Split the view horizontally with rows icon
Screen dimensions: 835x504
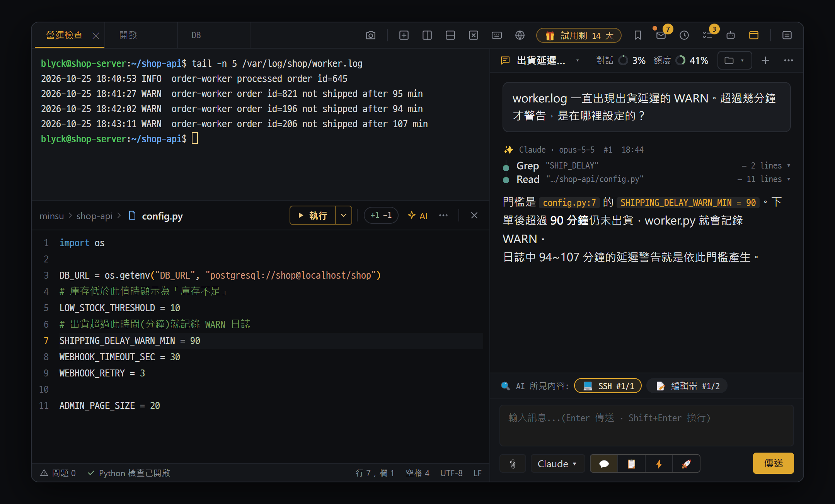(450, 36)
